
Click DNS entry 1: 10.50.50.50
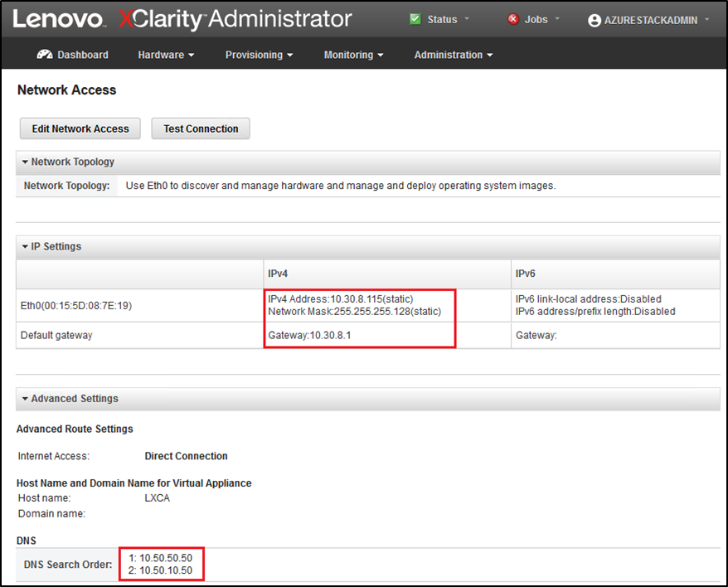point(160,558)
